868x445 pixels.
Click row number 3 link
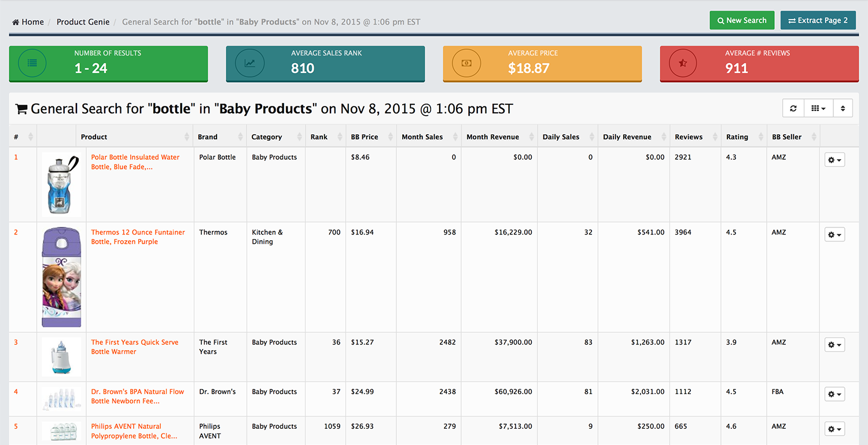[16, 343]
